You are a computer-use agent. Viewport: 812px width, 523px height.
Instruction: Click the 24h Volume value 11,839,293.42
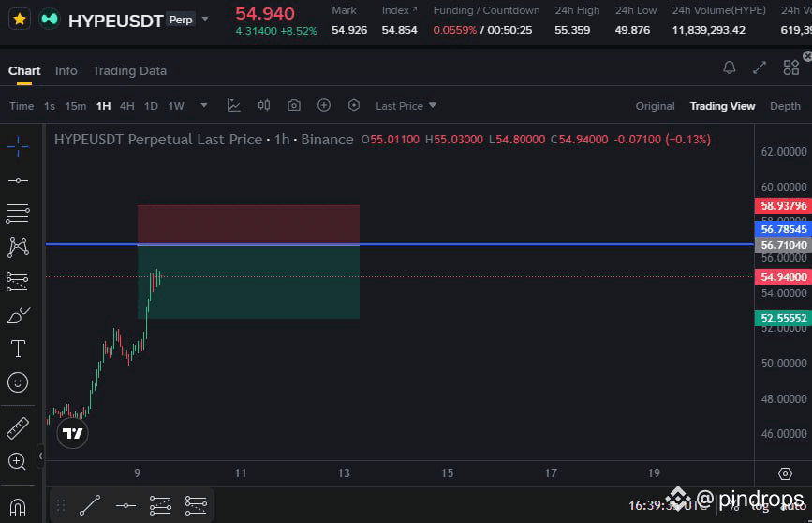click(x=709, y=30)
